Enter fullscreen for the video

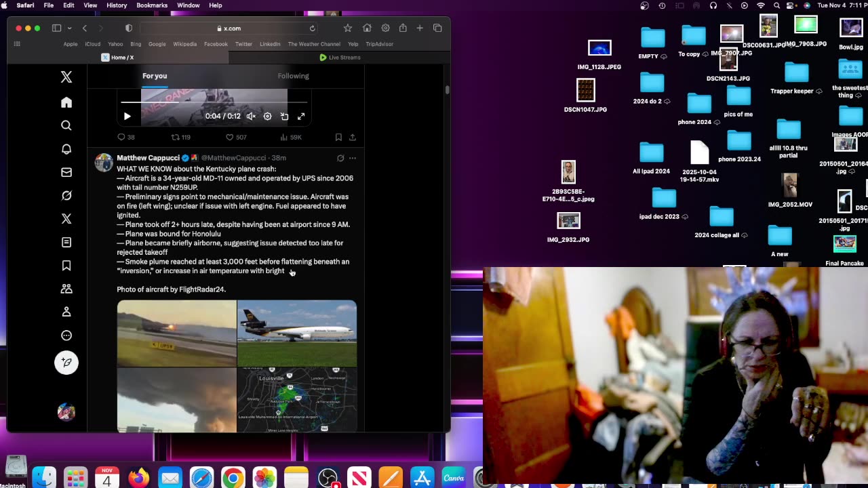(301, 117)
